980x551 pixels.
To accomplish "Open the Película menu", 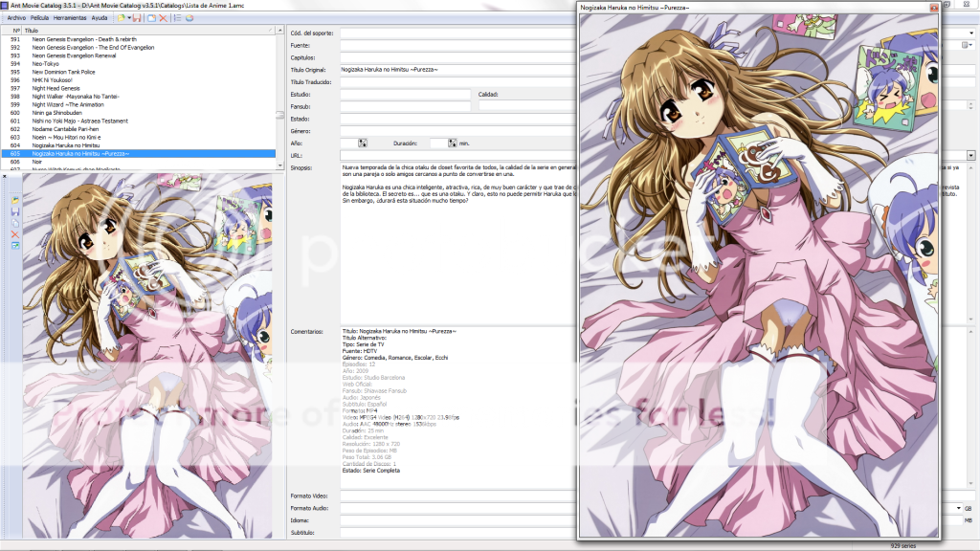I will [40, 18].
